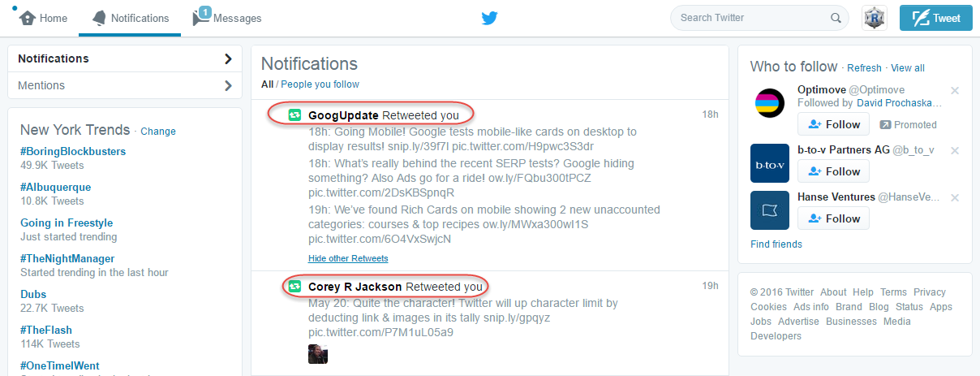Click the Corey R Jackson retweet icon
The height and width of the screenshot is (376, 980).
pyautogui.click(x=294, y=287)
